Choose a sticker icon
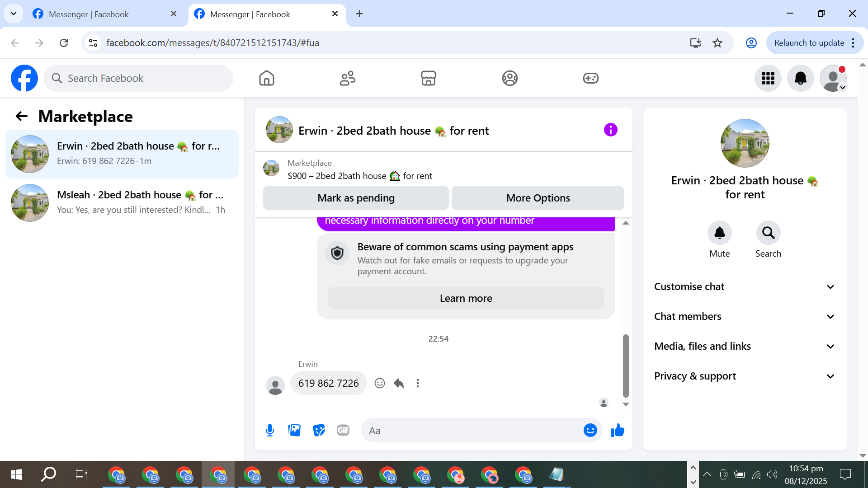 (x=319, y=430)
